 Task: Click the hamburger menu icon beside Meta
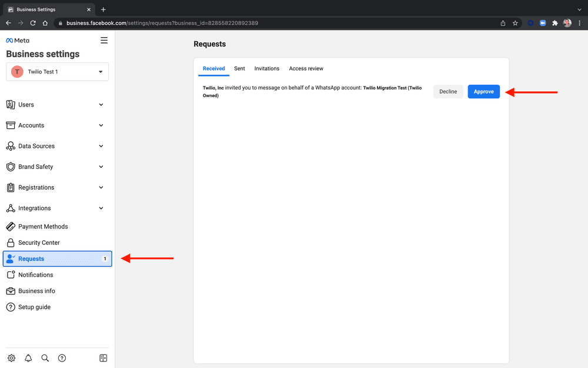[104, 41]
